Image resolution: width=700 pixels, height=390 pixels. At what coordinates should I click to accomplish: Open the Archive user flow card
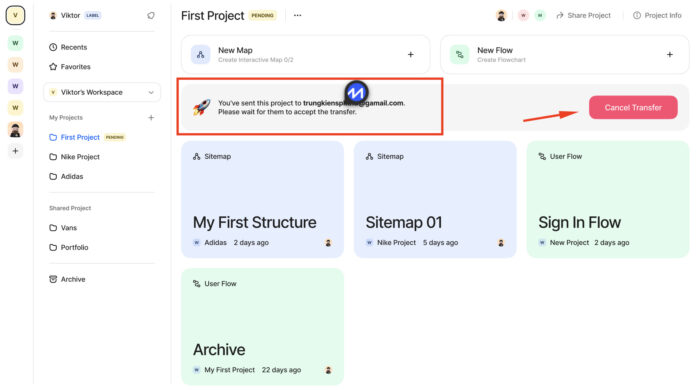click(x=262, y=326)
